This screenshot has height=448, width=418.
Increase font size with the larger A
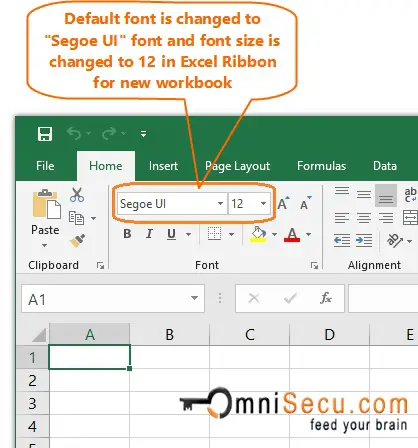(283, 203)
